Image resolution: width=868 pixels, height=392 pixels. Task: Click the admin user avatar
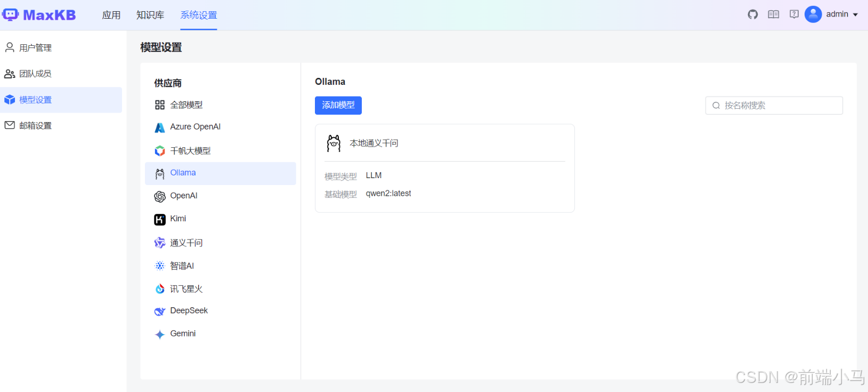pyautogui.click(x=813, y=14)
